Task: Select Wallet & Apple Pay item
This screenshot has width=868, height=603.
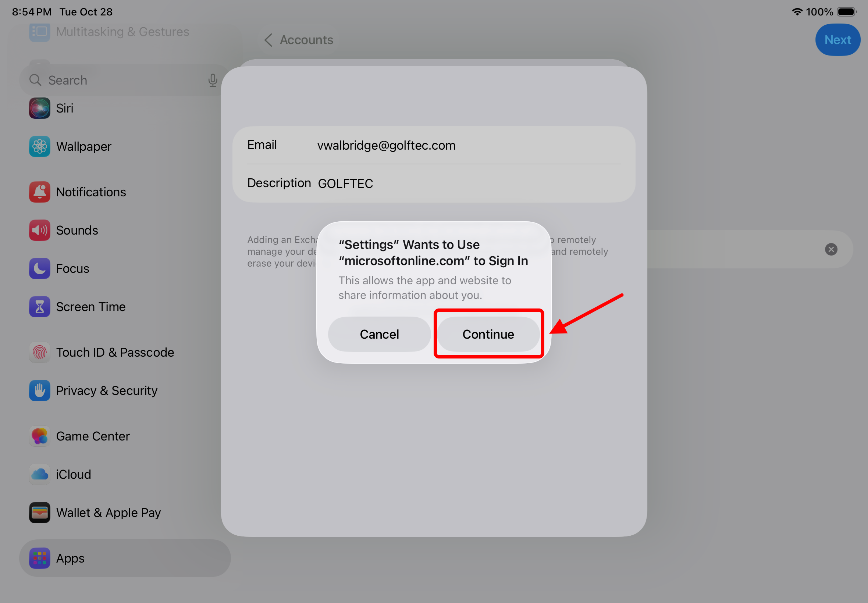Action: pyautogui.click(x=108, y=513)
